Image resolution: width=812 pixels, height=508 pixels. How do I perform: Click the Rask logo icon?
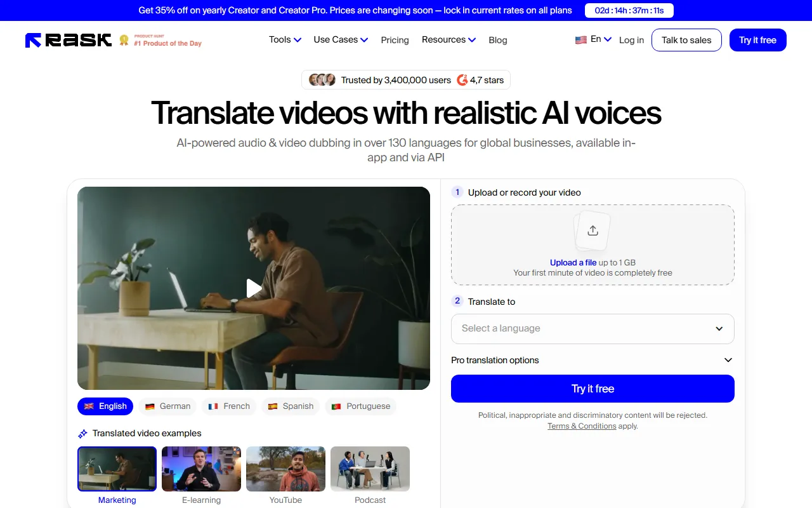click(34, 40)
